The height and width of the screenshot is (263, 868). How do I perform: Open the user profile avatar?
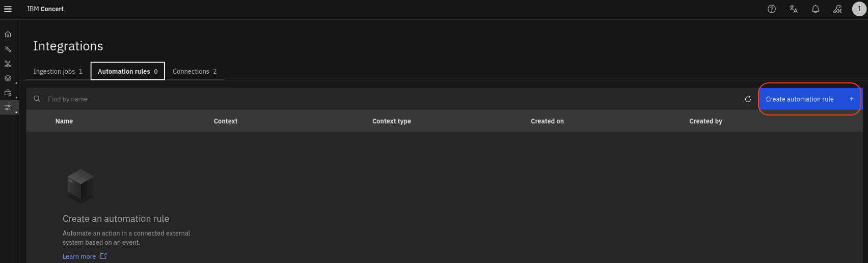(x=859, y=9)
